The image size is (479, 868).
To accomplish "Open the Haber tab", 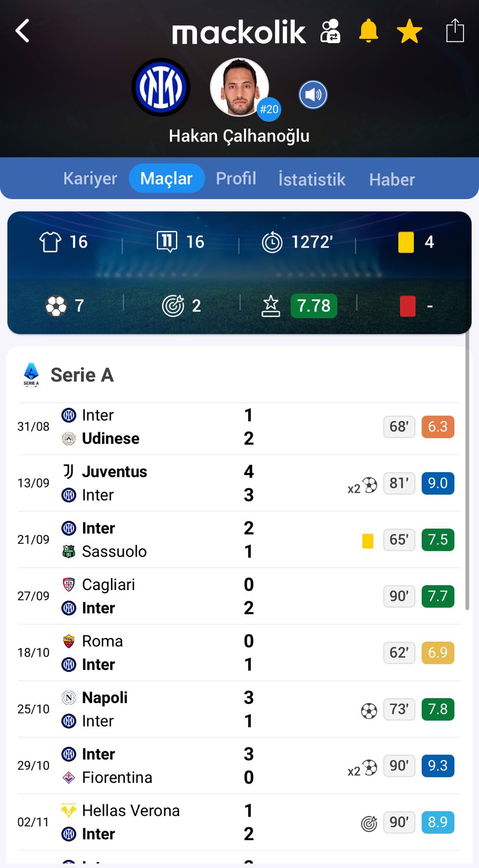I will (392, 179).
